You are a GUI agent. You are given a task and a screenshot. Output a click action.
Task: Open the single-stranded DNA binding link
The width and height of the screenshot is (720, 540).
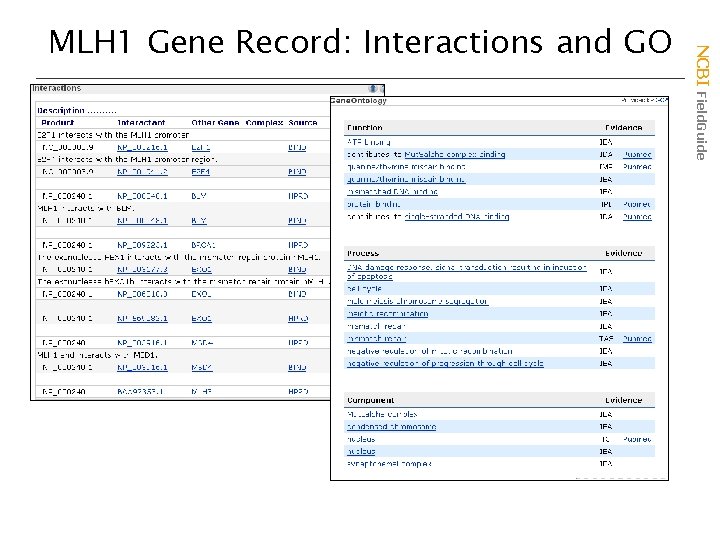[x=456, y=216]
